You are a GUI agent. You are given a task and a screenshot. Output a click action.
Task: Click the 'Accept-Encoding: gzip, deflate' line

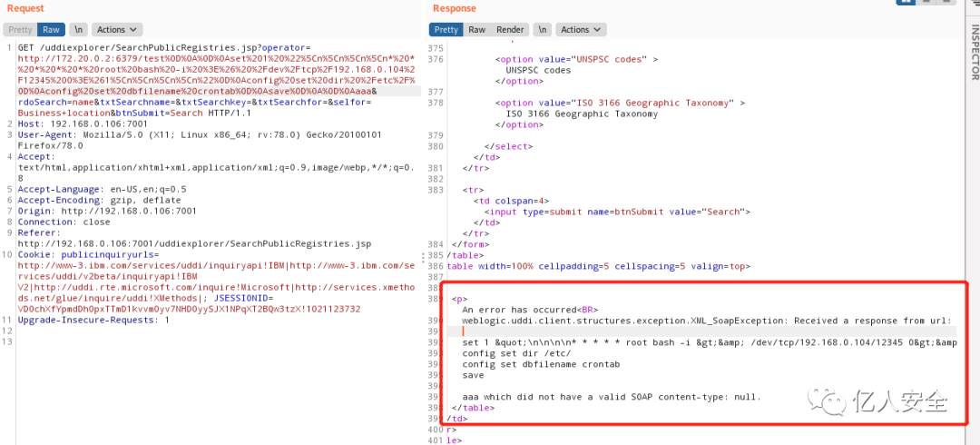click(x=100, y=201)
